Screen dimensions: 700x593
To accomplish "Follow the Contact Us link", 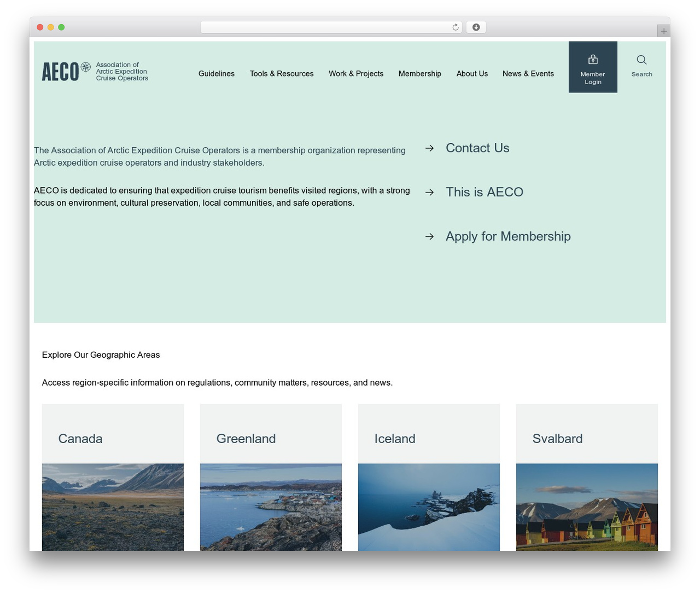I will point(477,148).
